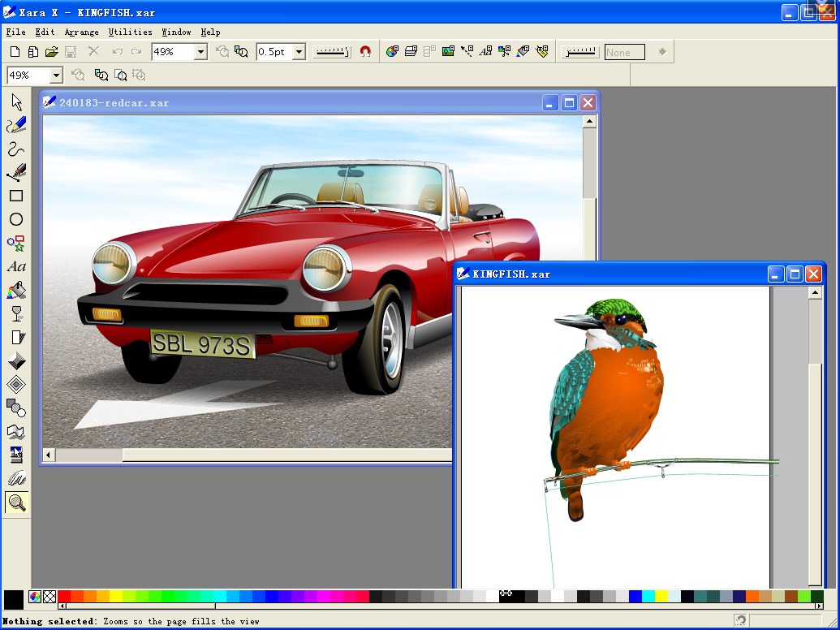Screen dimensions: 840x630
Task: Open the Arrange menu
Action: tap(81, 32)
